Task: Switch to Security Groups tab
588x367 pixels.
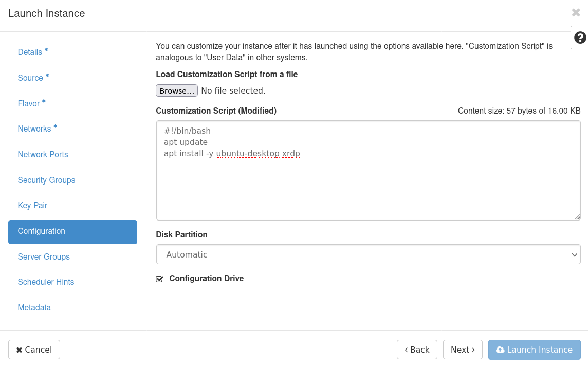Action: tap(46, 180)
